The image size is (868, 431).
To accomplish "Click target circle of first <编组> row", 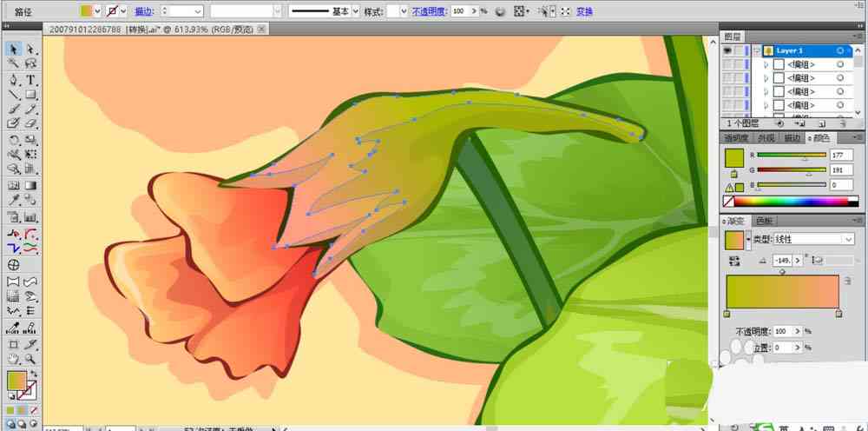I will [840, 64].
